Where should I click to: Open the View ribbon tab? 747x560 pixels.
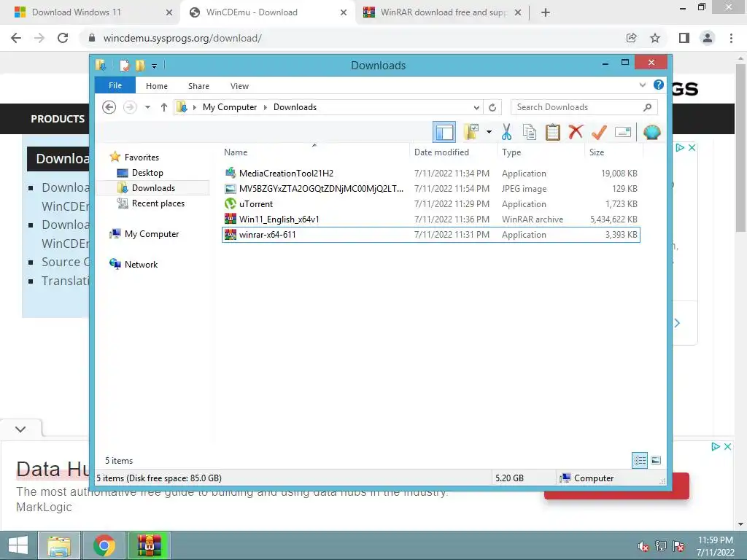tap(239, 86)
